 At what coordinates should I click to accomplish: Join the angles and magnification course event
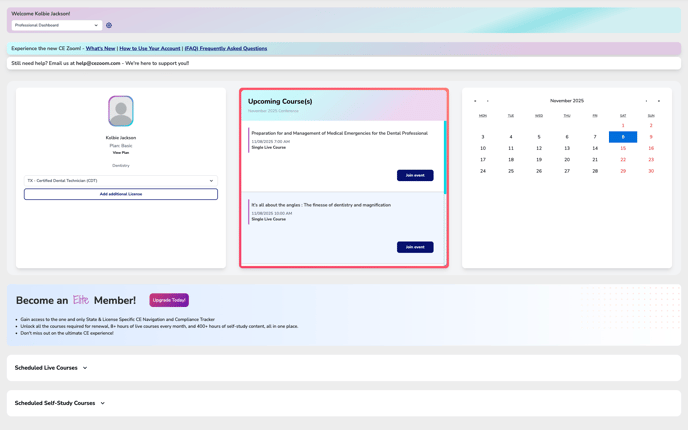(414, 247)
